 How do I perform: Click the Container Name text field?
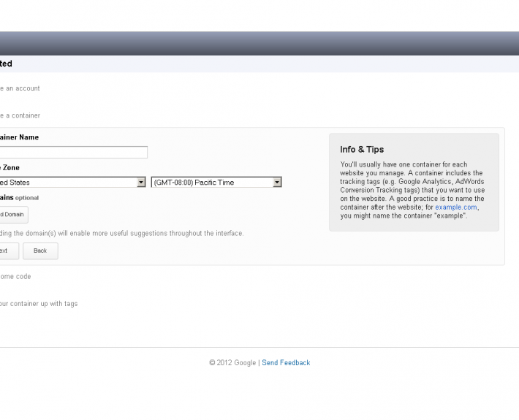tap(73, 152)
